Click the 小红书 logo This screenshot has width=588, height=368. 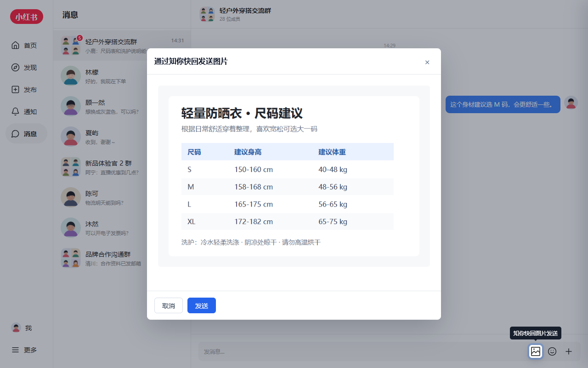pyautogui.click(x=27, y=17)
